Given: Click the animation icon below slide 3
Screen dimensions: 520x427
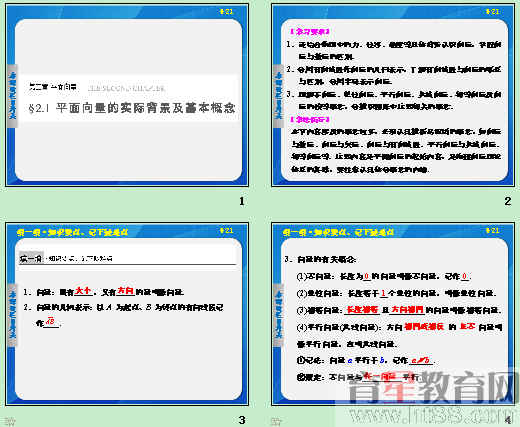Looking at the screenshot, I should (11, 421).
